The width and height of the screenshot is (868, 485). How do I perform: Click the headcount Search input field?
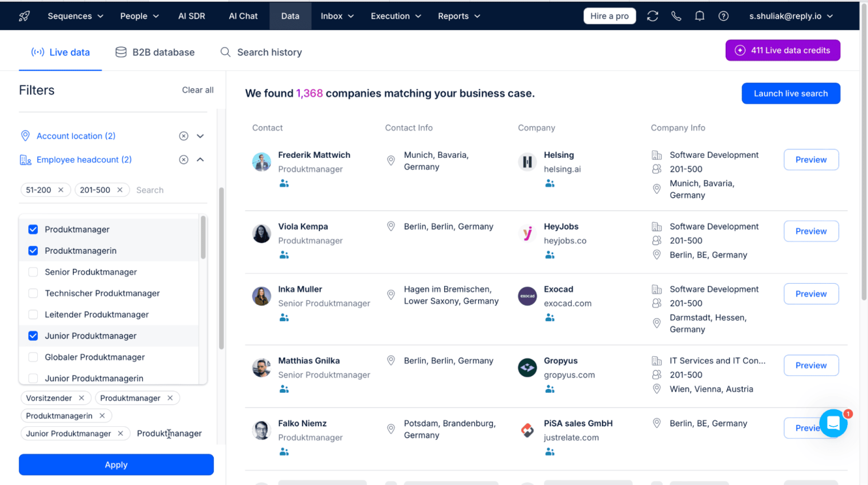pyautogui.click(x=170, y=190)
